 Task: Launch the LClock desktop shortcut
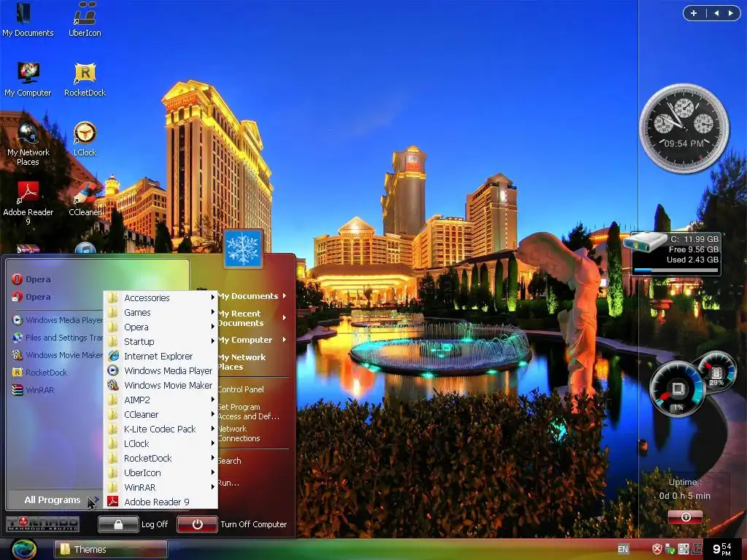pyautogui.click(x=85, y=139)
